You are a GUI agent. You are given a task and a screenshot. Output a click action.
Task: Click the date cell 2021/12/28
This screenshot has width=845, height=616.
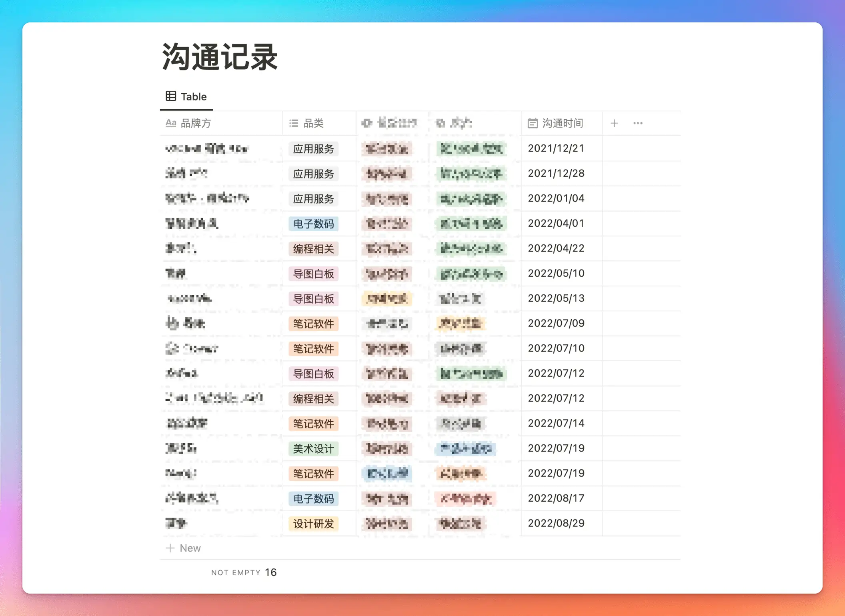point(562,174)
